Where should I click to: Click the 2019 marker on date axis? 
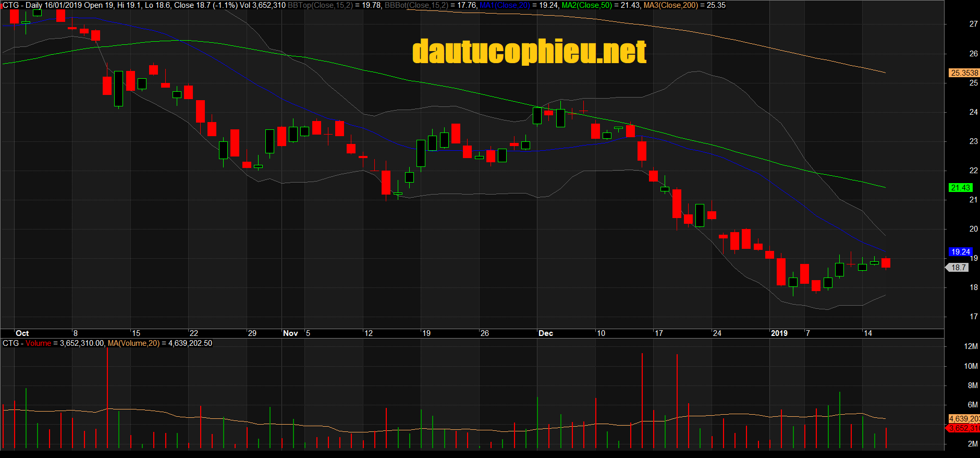click(779, 333)
